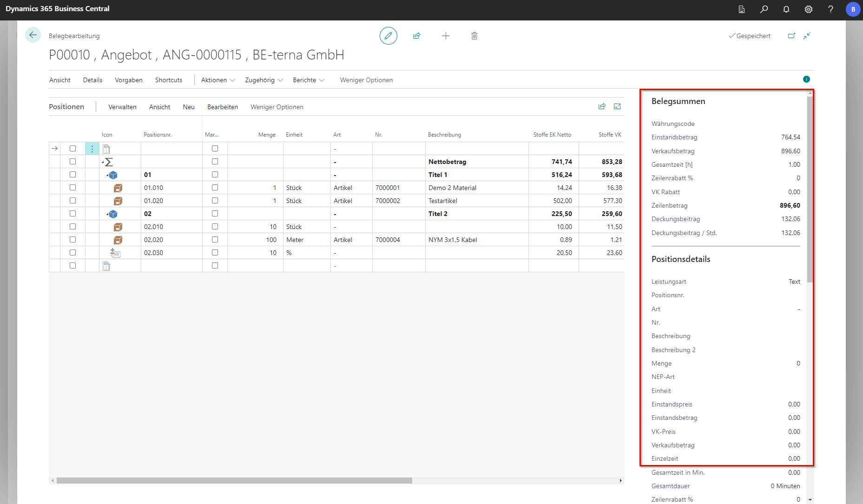The width and height of the screenshot is (863, 504).
Task: Open the Vorgaben menu
Action: [x=129, y=80]
